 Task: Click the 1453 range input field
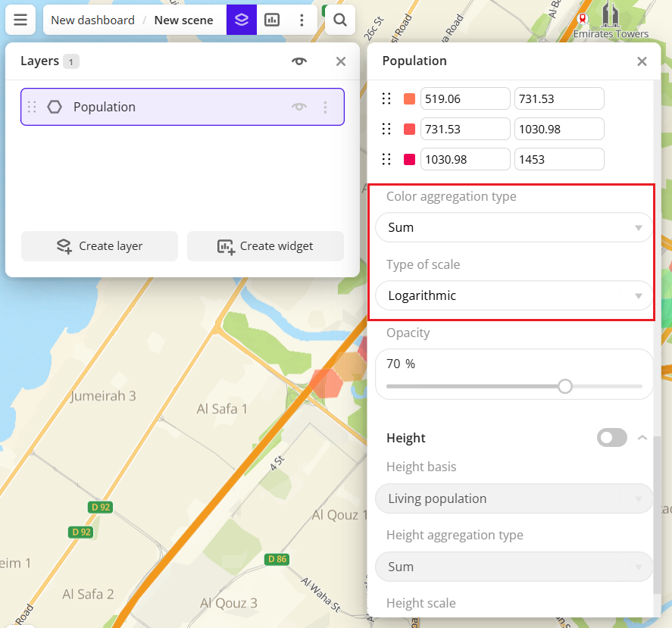pos(559,159)
